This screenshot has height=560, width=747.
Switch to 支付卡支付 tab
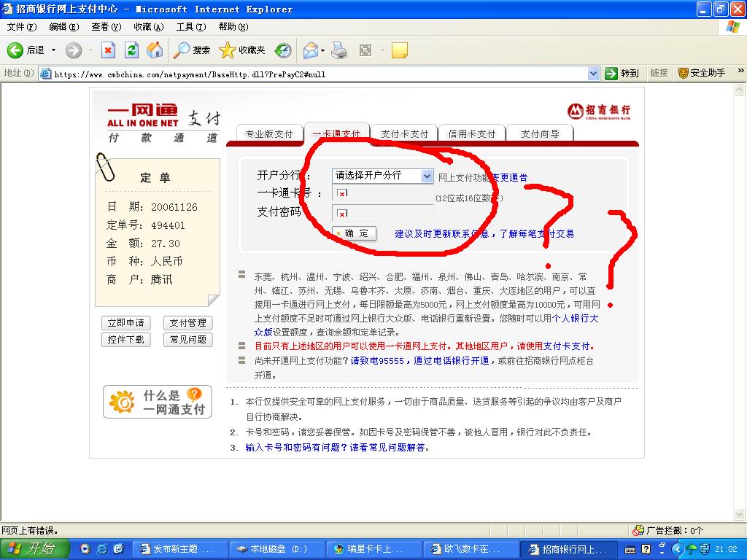[405, 133]
